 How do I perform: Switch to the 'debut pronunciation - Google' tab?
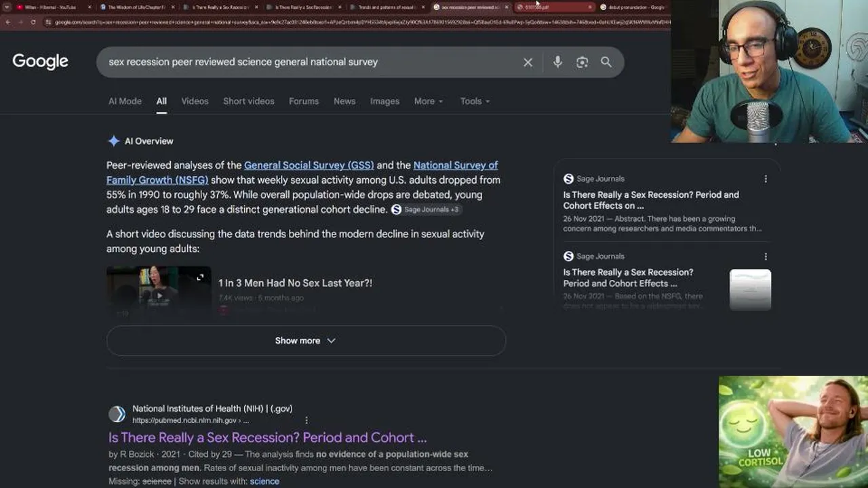633,7
